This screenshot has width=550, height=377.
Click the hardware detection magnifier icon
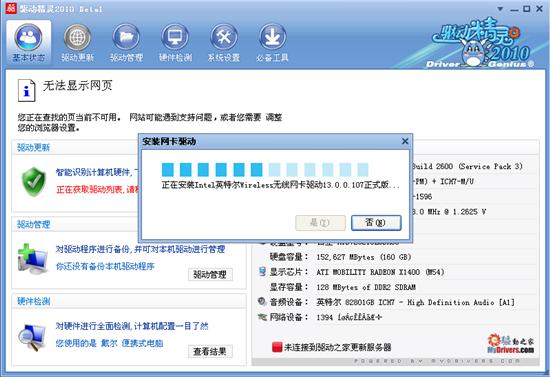coord(32,337)
